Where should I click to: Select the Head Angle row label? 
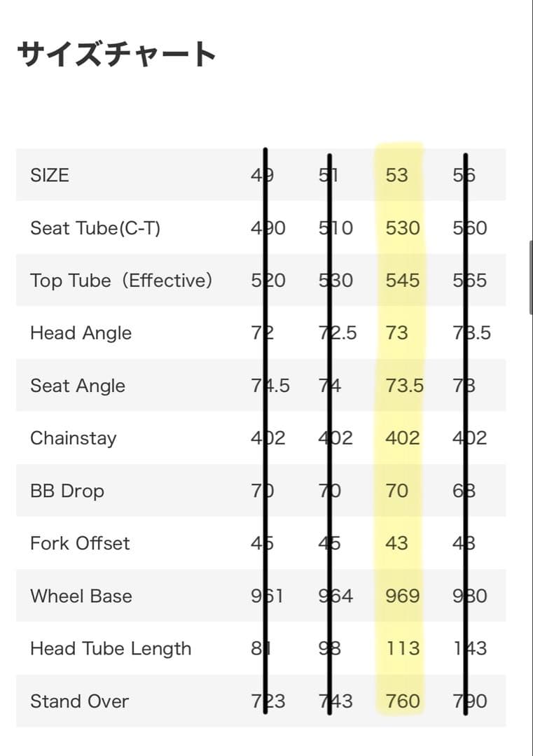(x=81, y=332)
